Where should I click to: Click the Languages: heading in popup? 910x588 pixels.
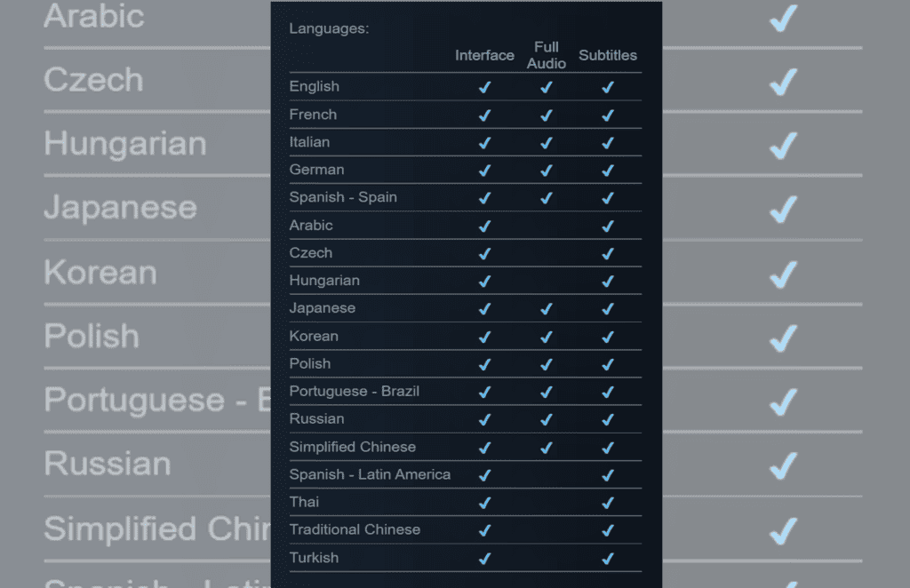[x=329, y=28]
